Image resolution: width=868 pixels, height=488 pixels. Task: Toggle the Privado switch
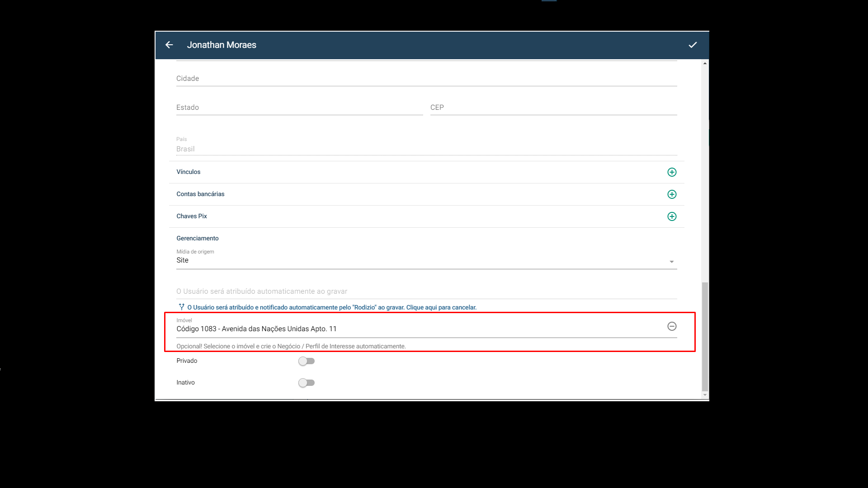pyautogui.click(x=307, y=361)
